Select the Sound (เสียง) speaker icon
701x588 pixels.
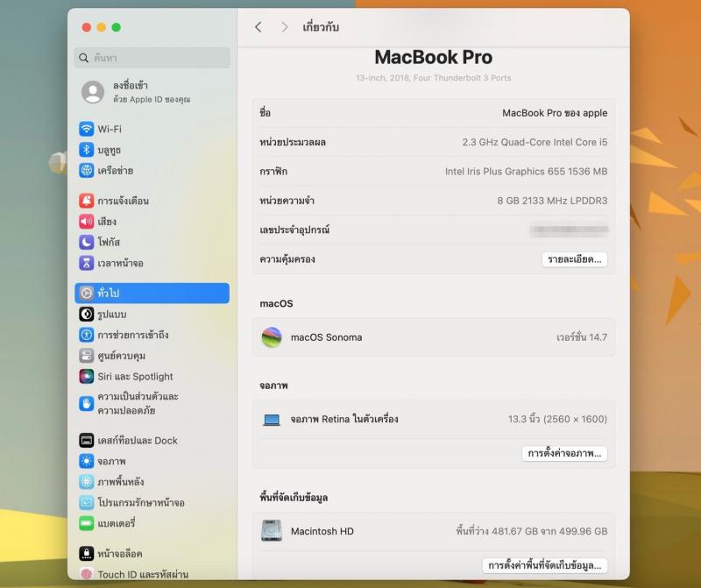pos(86,222)
